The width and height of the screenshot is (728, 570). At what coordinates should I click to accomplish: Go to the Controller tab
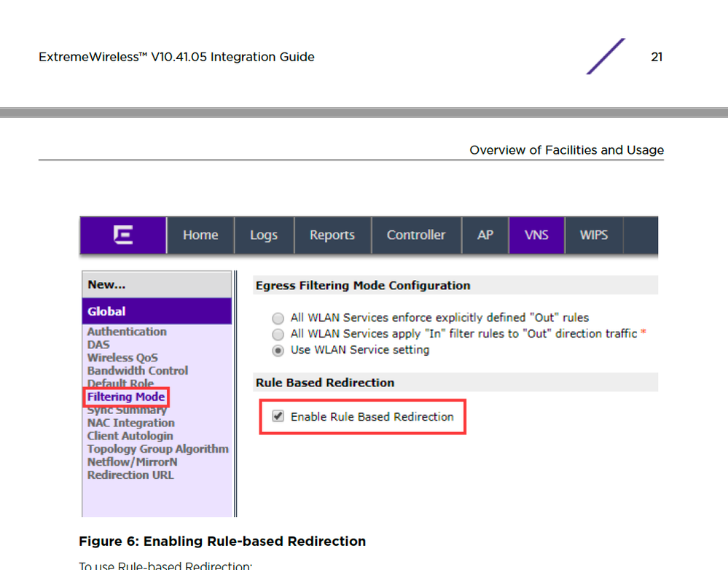416,235
